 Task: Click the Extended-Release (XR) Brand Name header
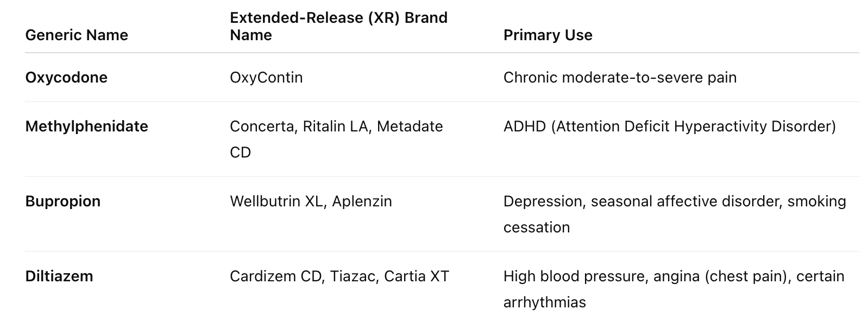(338, 26)
